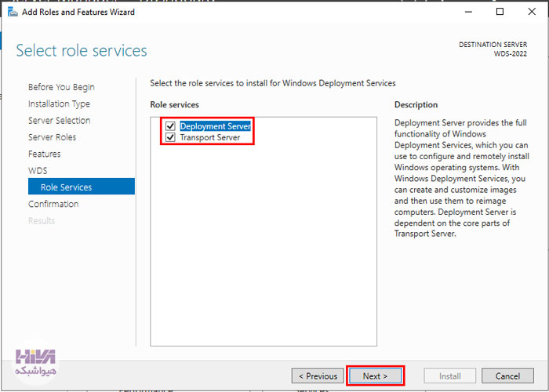Close the Add Roles and Features Wizard
Screen dimensions: 549x392
click(532, 13)
